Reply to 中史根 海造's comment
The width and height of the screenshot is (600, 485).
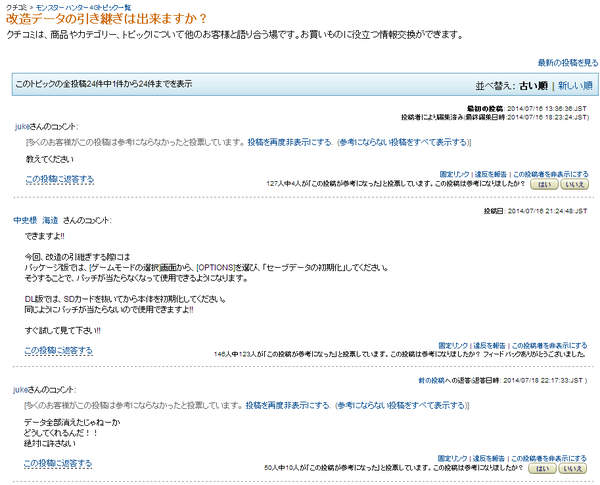pyautogui.click(x=59, y=350)
